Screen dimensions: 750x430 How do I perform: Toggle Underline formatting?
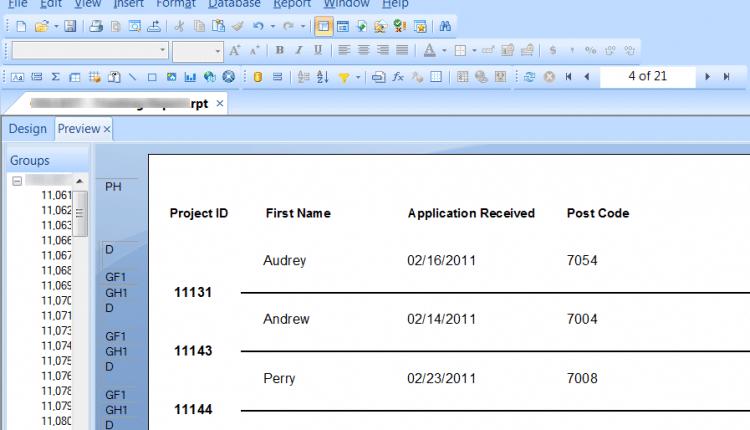tap(318, 50)
